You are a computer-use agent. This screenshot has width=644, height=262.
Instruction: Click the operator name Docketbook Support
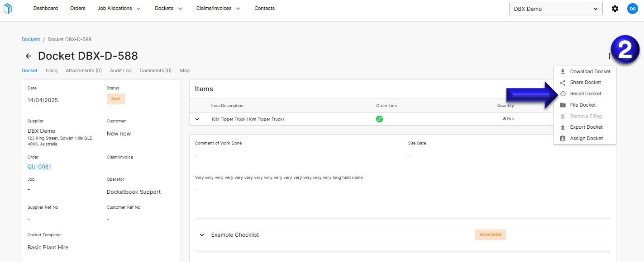point(134,192)
